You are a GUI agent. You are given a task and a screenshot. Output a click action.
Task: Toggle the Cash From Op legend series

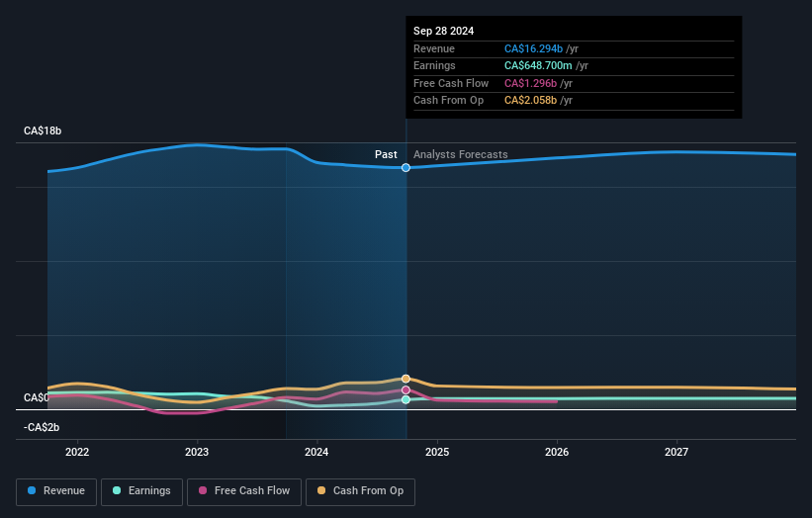click(360, 491)
